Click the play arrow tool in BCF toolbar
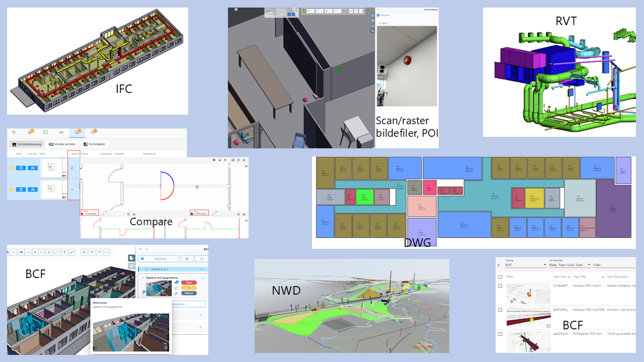644x362 pixels. [x=35, y=252]
